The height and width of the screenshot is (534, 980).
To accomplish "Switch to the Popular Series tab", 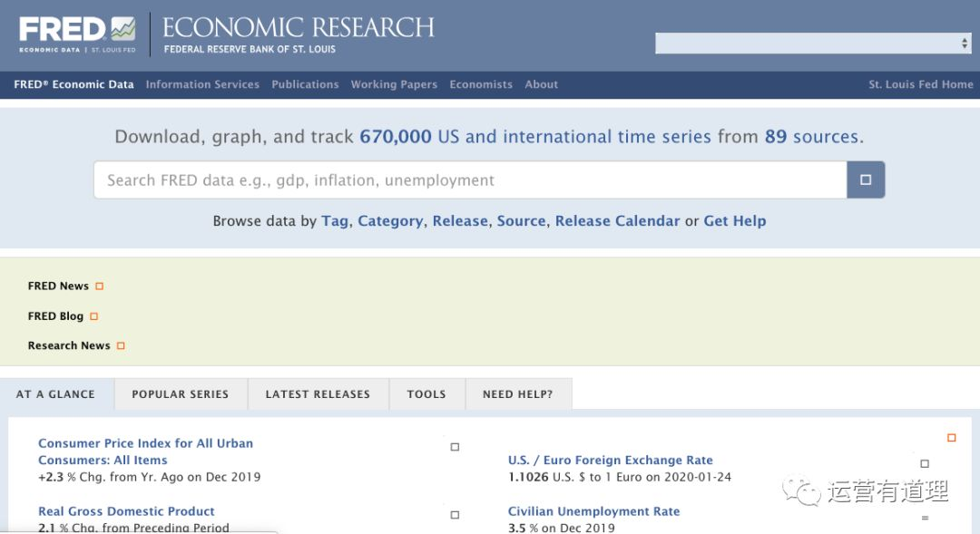I will [181, 394].
